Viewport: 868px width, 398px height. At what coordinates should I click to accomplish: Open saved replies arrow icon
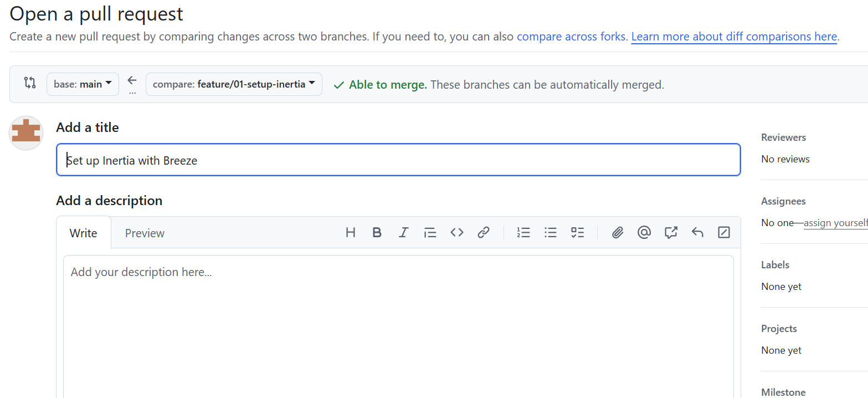(x=697, y=233)
